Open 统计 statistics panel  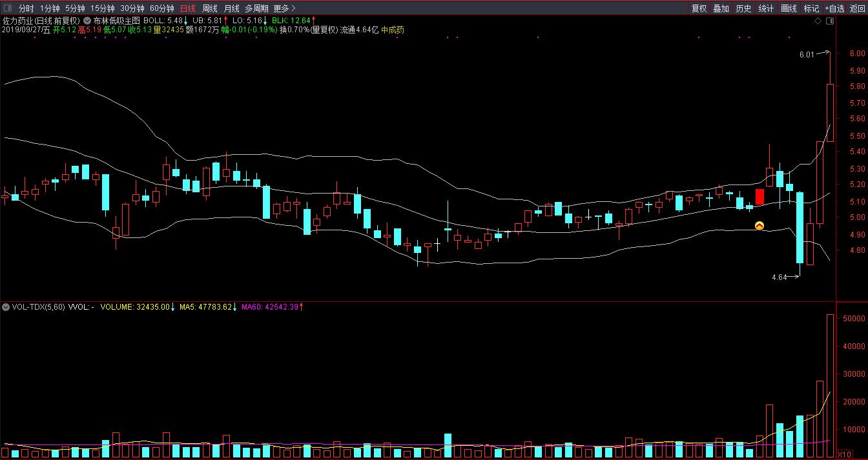click(x=766, y=8)
